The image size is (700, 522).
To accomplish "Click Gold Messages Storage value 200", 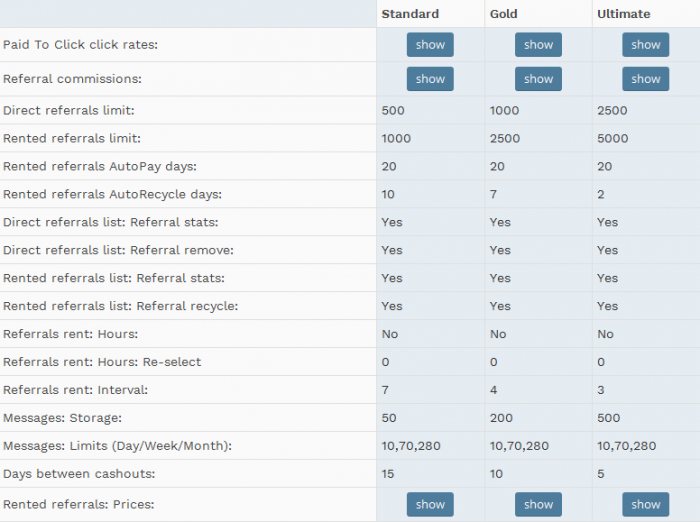I will pyautogui.click(x=501, y=418).
